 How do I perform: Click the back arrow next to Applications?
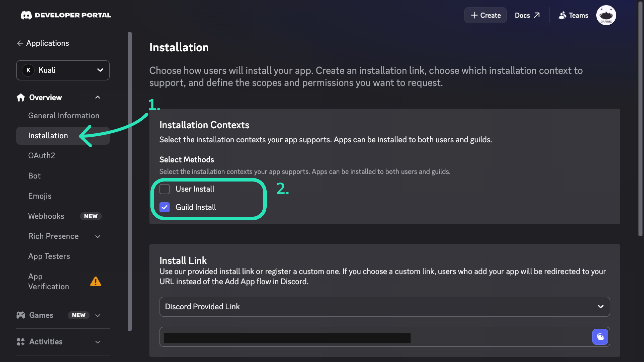tap(20, 43)
